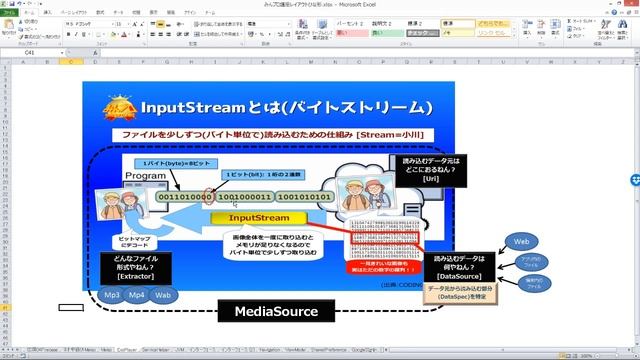Open the green File tab
This screenshot has width=640, height=360.
9,13
